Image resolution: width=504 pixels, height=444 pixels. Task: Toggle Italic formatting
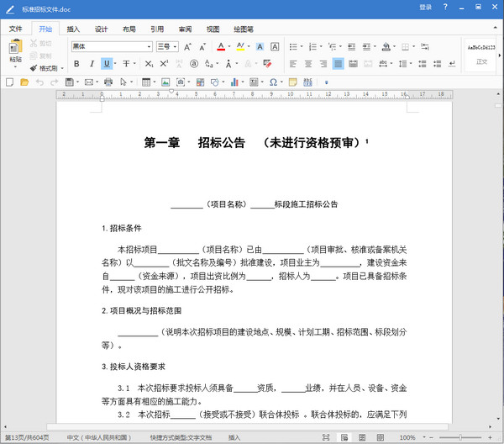pyautogui.click(x=92, y=63)
